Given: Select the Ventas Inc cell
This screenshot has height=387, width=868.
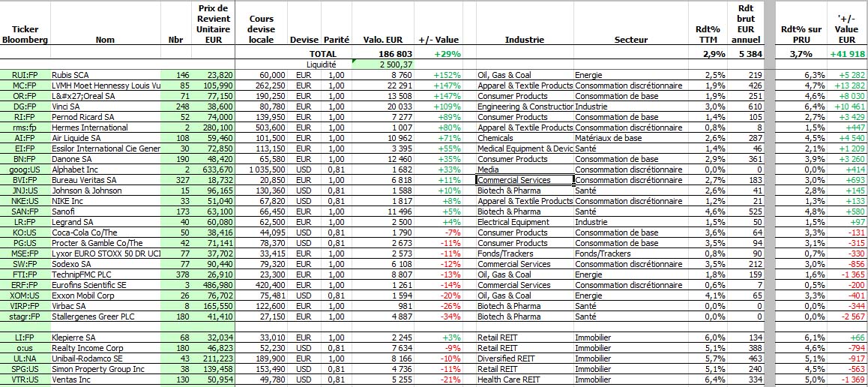Looking at the screenshot, I should coord(105,379).
